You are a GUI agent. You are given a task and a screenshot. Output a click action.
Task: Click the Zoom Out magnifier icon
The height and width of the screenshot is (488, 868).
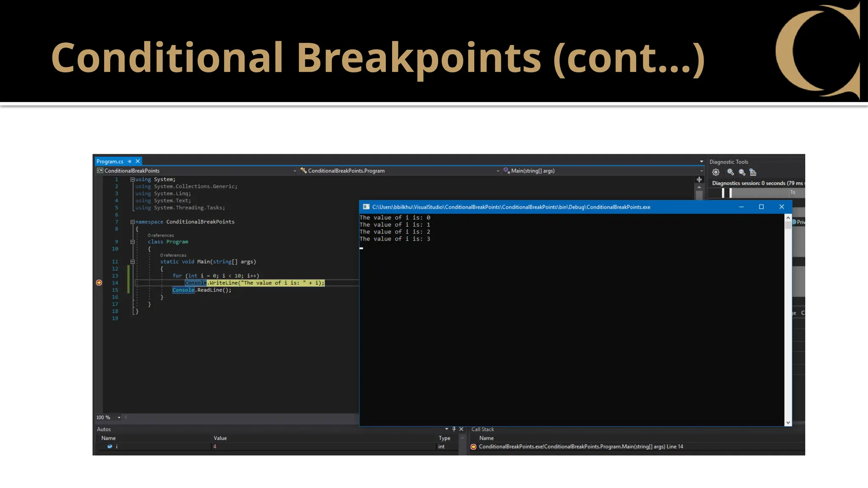pos(742,172)
